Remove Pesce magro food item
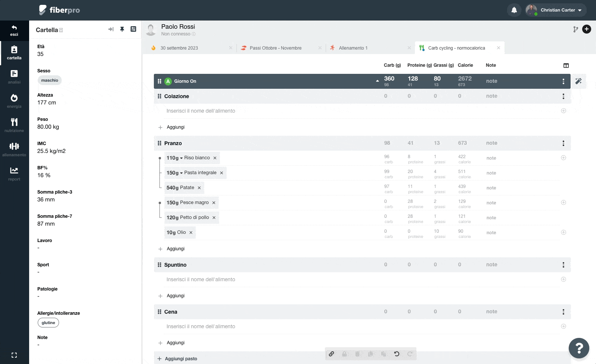This screenshot has width=596, height=364. pyautogui.click(x=214, y=203)
